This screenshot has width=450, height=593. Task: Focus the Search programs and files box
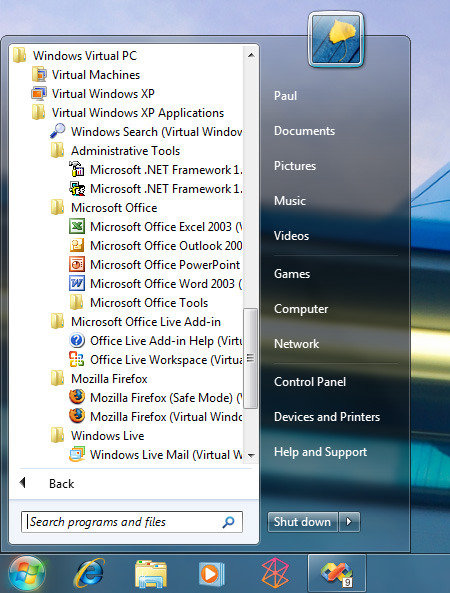(132, 522)
